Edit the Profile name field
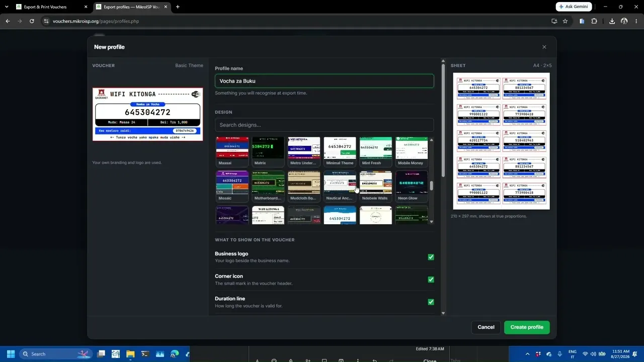The image size is (644, 362). tap(324, 81)
